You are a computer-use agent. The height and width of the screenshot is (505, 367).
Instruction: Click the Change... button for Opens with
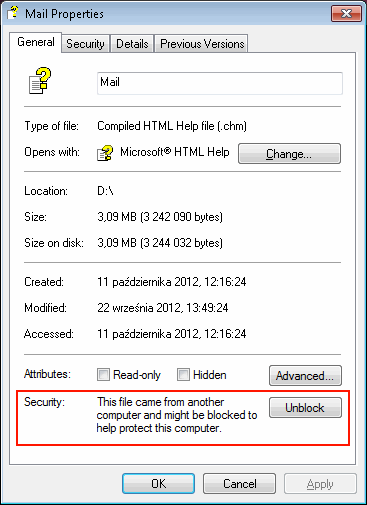pyautogui.click(x=289, y=154)
